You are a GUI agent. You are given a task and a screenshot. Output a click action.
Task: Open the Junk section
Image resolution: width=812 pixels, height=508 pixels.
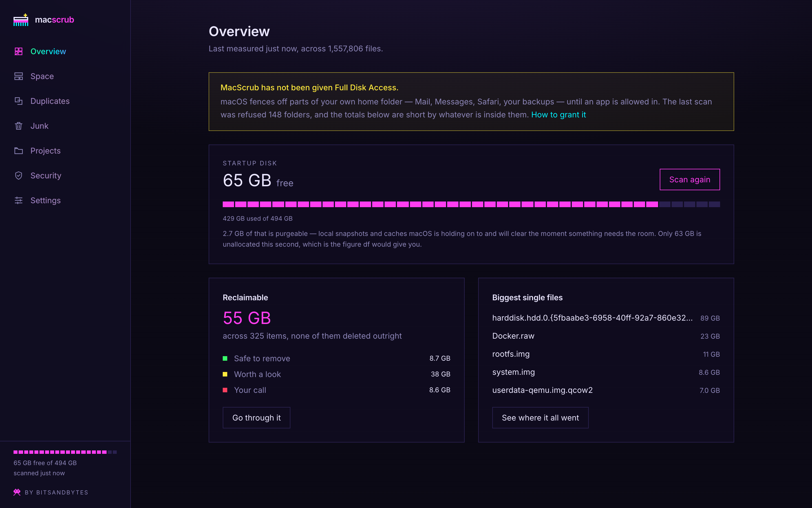(39, 126)
